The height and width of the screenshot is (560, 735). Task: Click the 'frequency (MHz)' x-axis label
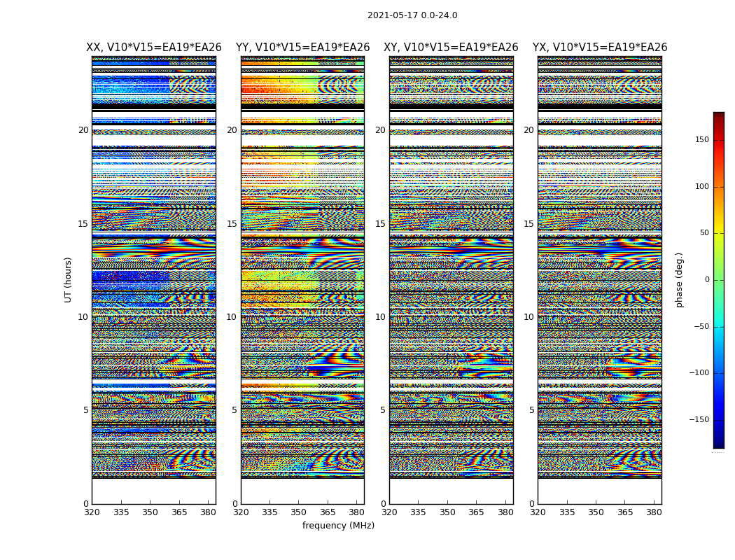(x=338, y=525)
